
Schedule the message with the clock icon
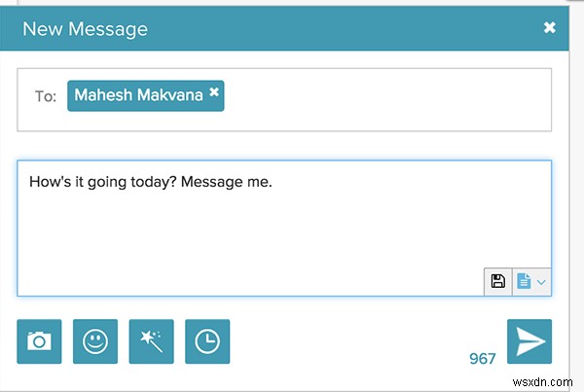click(x=206, y=340)
